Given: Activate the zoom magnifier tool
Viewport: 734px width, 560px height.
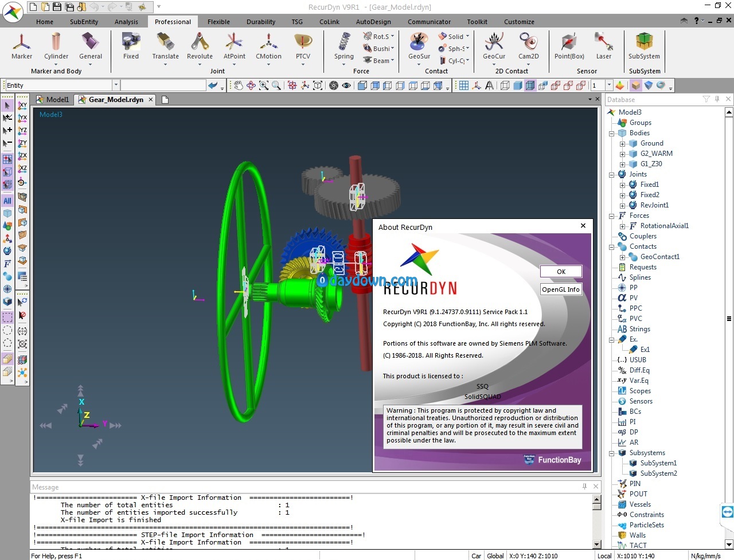Looking at the screenshot, I should coord(276,85).
